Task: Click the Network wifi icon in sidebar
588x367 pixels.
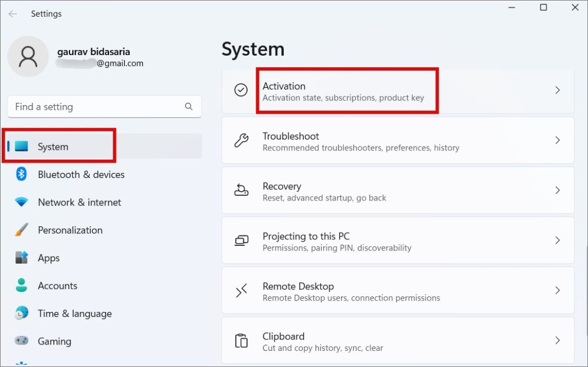Action: 21,202
